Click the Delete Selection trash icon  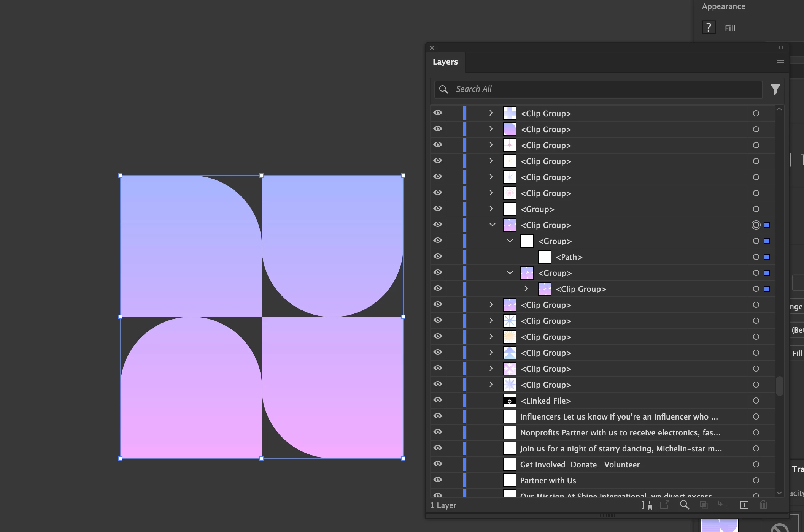[x=763, y=505]
